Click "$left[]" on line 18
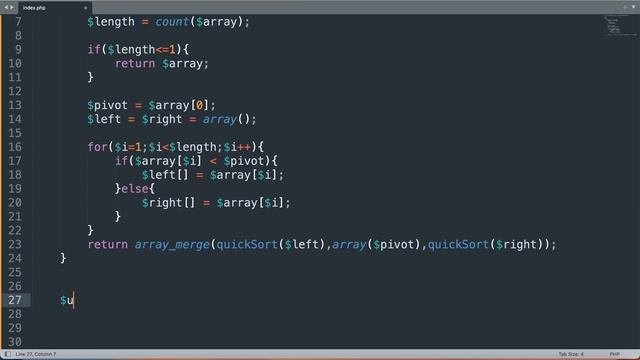The width and height of the screenshot is (640, 360). (x=165, y=175)
